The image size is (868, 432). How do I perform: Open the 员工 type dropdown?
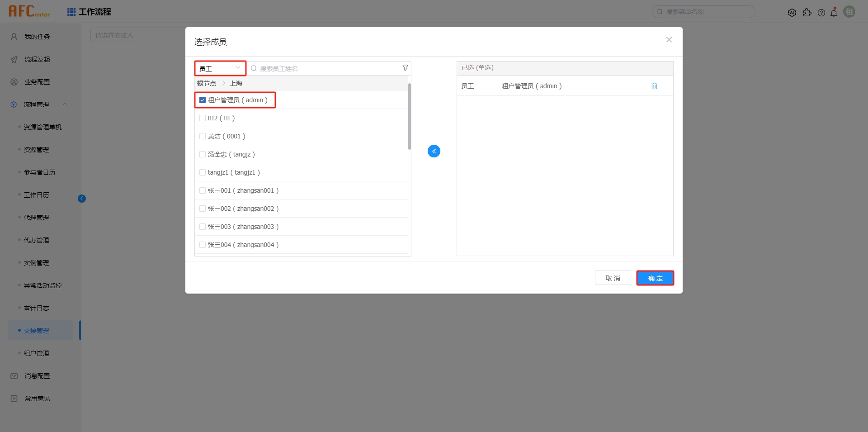pos(220,68)
